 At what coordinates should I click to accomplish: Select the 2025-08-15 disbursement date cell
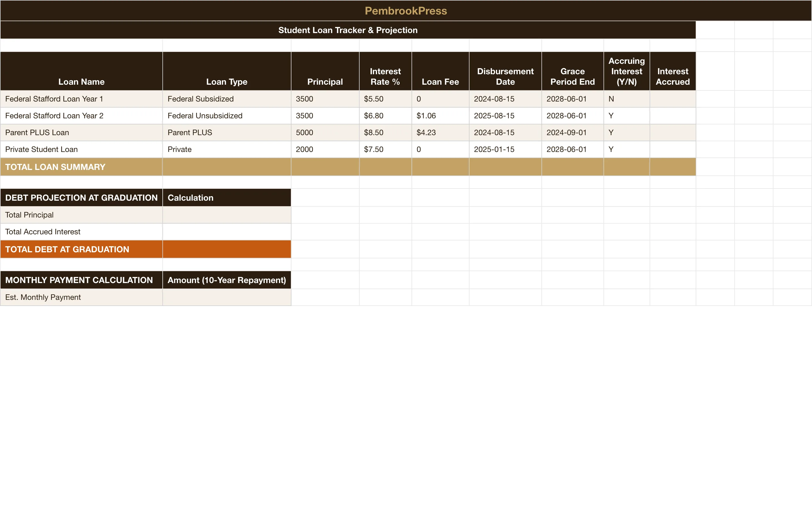pos(505,116)
